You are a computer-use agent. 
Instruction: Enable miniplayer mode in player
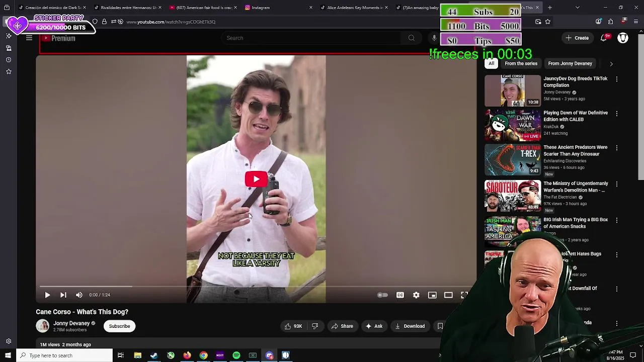[432, 295]
